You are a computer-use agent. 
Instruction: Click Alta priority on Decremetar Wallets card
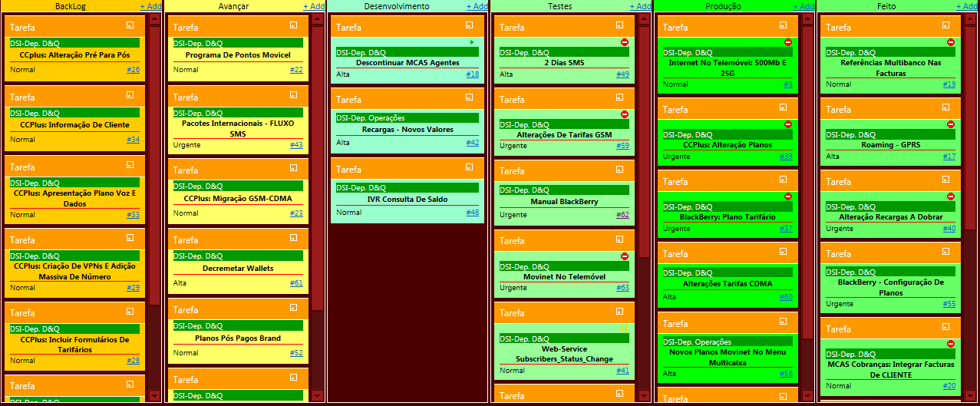(180, 283)
